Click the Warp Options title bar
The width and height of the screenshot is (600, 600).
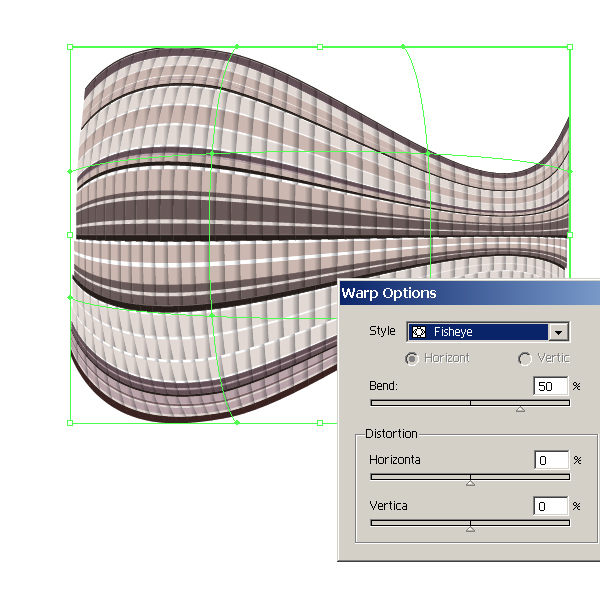tap(470, 293)
